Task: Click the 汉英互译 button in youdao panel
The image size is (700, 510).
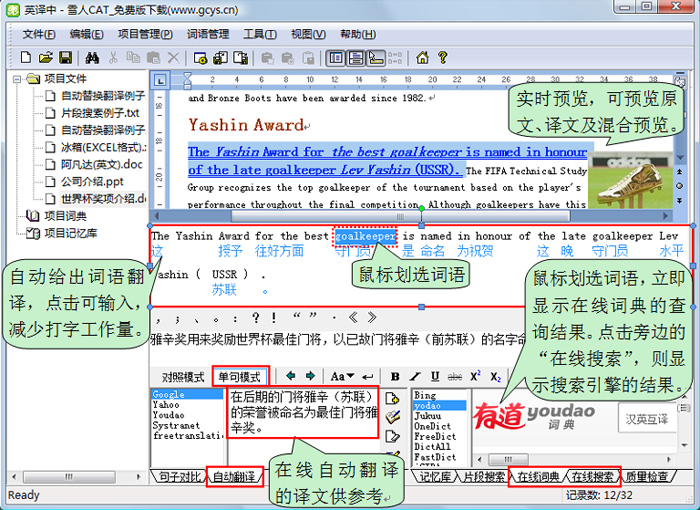Action: 647,417
